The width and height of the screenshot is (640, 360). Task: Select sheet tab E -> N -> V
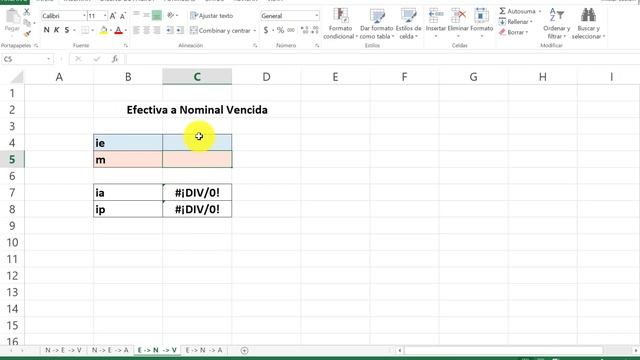pyautogui.click(x=157, y=350)
